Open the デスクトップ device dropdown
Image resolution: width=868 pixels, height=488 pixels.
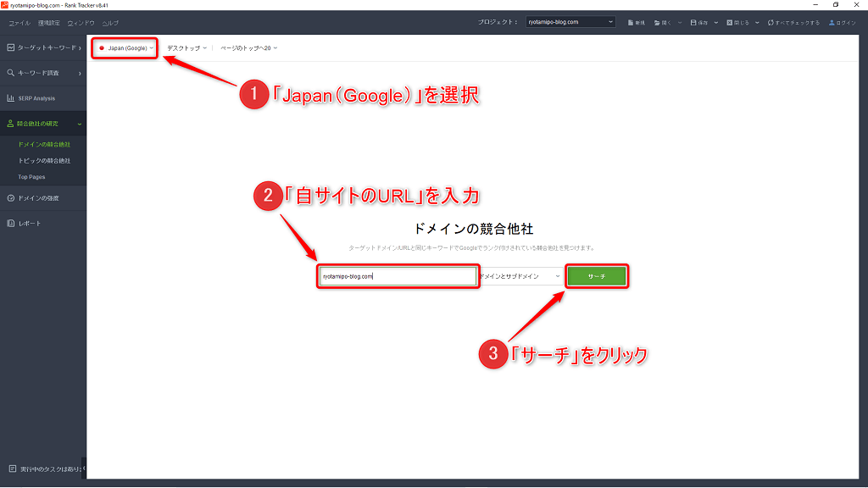tap(186, 48)
